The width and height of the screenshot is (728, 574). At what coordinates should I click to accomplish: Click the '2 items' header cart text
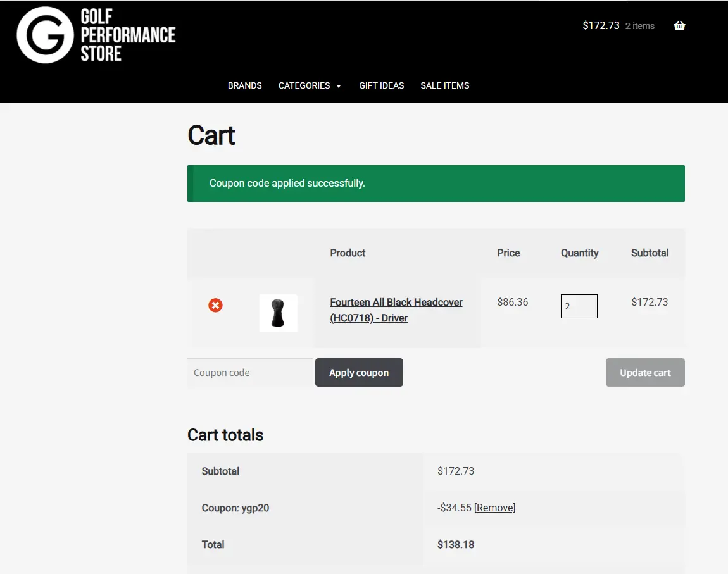click(x=639, y=26)
